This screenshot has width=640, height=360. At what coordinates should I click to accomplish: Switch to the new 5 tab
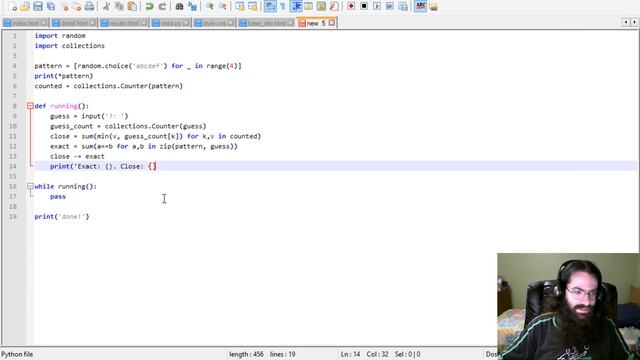[315, 23]
